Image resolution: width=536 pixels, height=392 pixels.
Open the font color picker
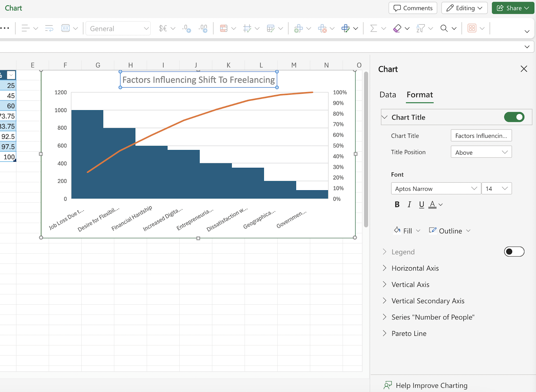tap(435, 204)
